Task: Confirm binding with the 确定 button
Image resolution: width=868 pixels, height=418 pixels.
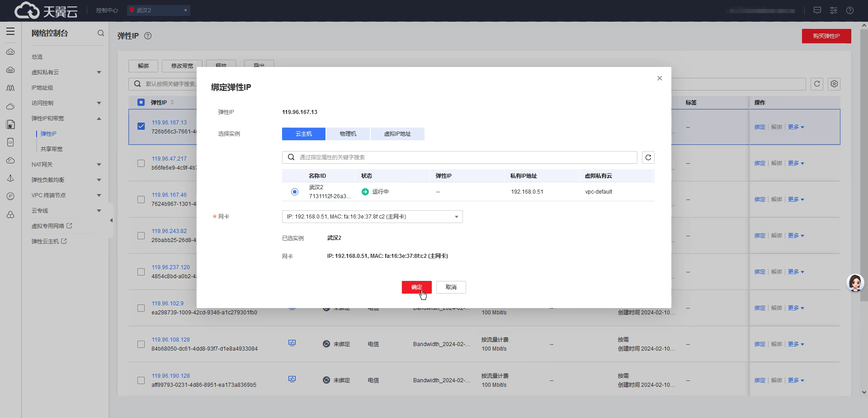Action: pos(416,287)
